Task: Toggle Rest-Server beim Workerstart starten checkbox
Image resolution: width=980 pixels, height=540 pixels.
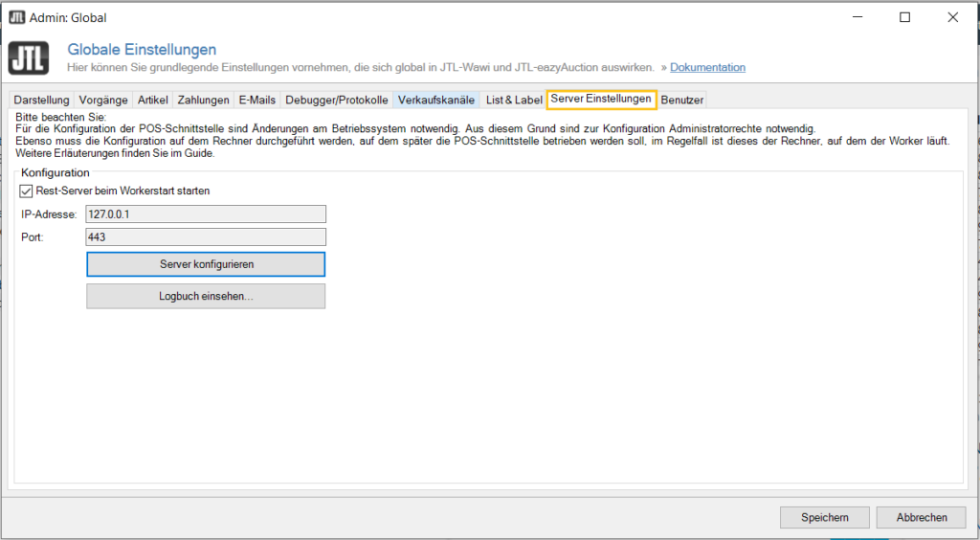Action: (x=26, y=191)
